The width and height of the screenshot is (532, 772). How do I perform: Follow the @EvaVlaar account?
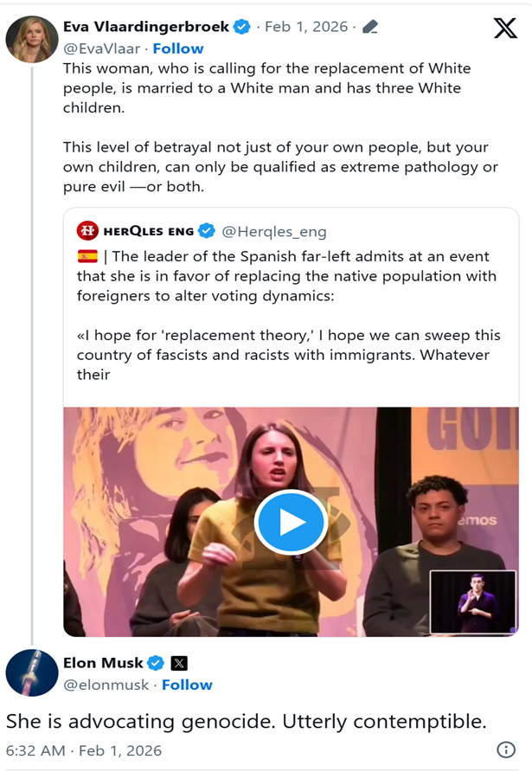coord(178,48)
